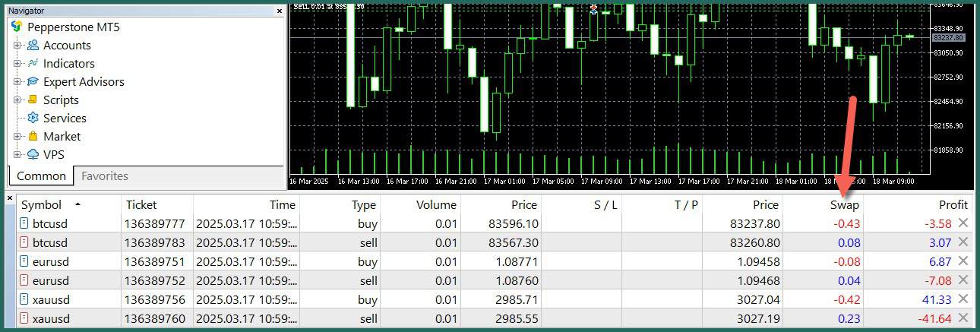Close the Toolbox panel with X
This screenshot has width=980, height=332.
(10, 199)
